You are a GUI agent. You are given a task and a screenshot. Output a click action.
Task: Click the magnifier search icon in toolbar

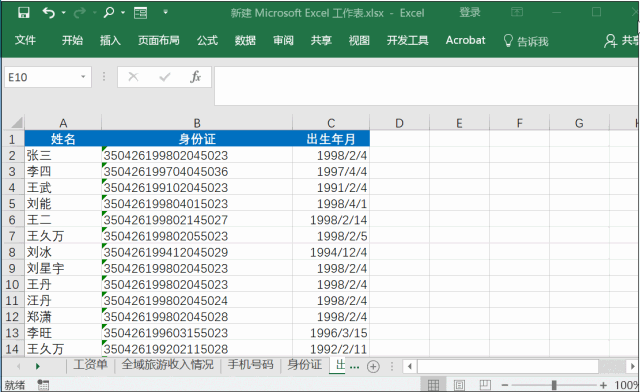[x=109, y=13]
